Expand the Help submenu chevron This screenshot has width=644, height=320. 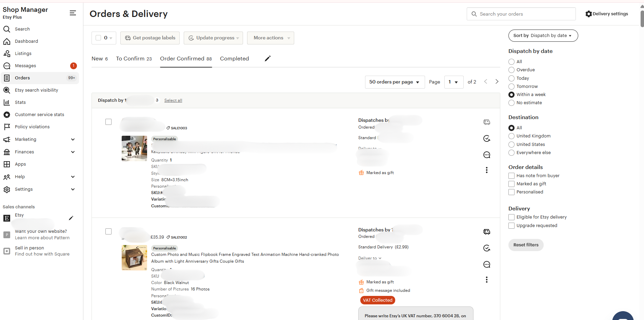point(73,177)
